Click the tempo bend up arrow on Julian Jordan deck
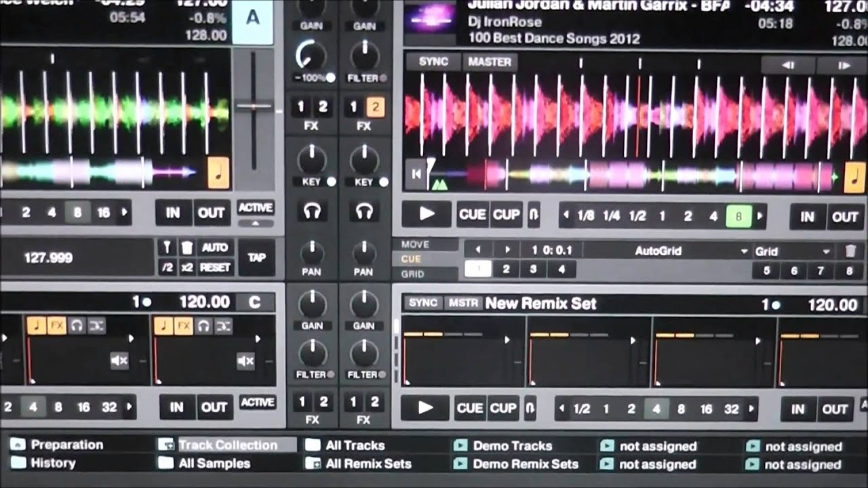 tap(843, 65)
